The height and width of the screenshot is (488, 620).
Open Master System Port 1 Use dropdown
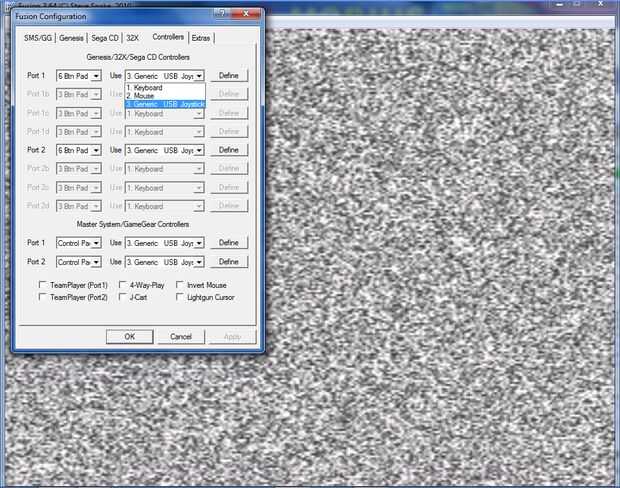pos(164,243)
